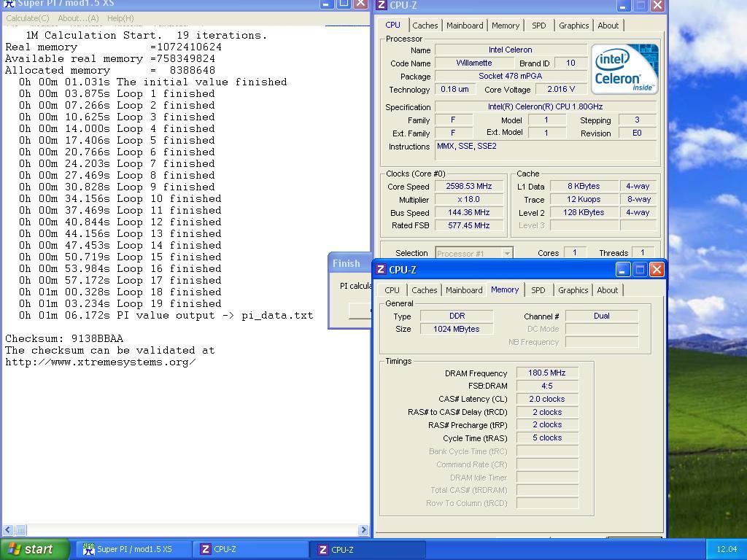This screenshot has width=747, height=560.
Task: Click the Code Name value Willamette
Action: point(474,63)
